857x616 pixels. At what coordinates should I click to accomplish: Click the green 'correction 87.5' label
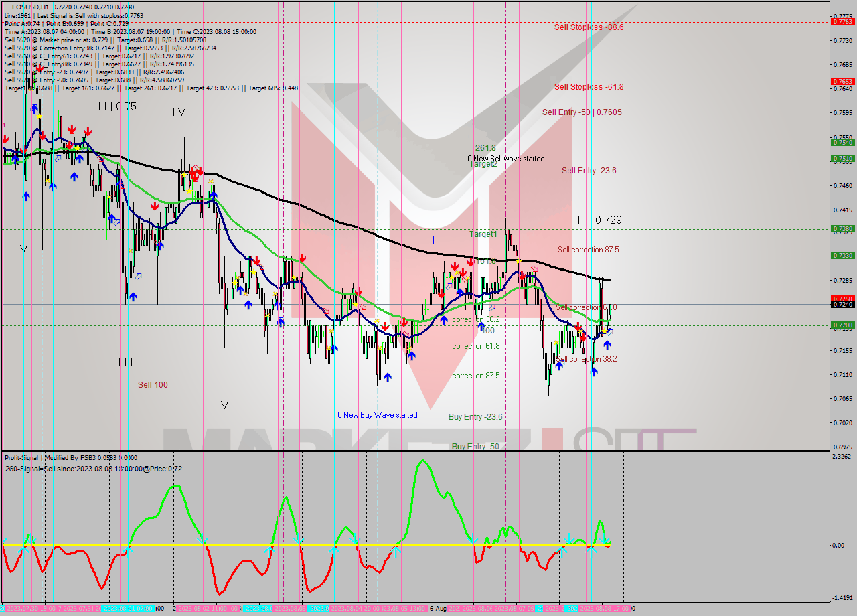tap(475, 376)
